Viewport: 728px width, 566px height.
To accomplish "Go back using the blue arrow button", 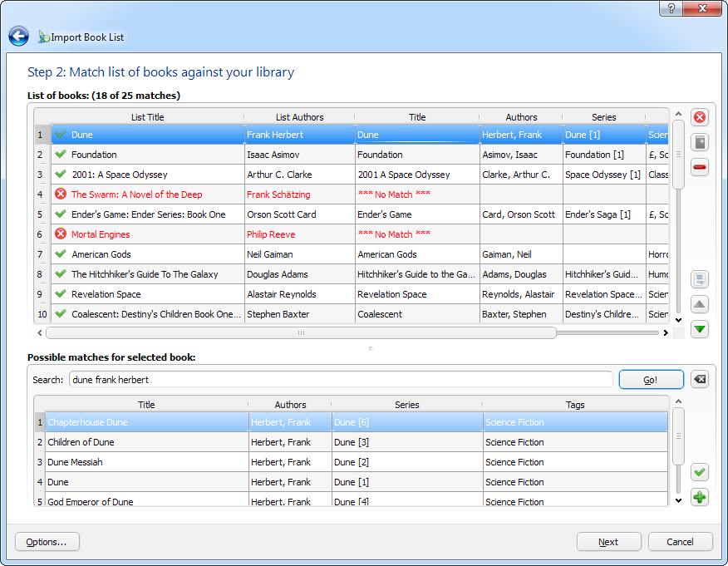I will coord(19,37).
